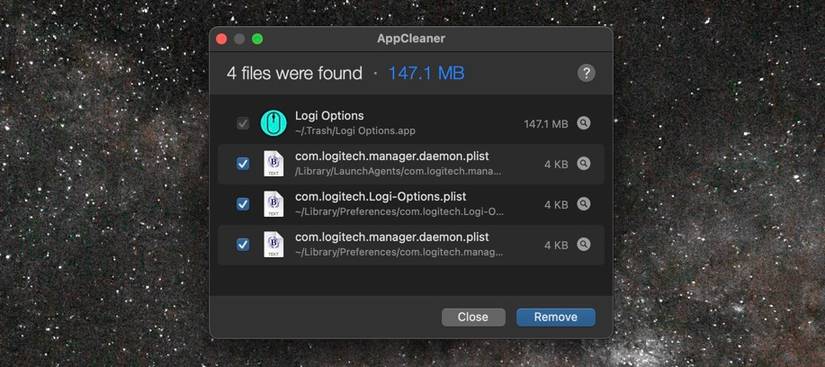The height and width of the screenshot is (367, 825).
Task: Click the blue 147.1 MB total size
Action: 426,73
